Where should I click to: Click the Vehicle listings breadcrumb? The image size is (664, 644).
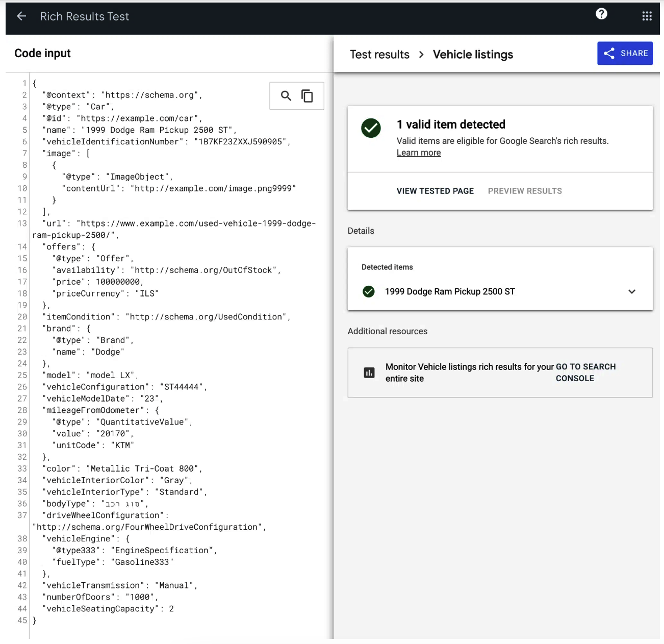pos(473,55)
